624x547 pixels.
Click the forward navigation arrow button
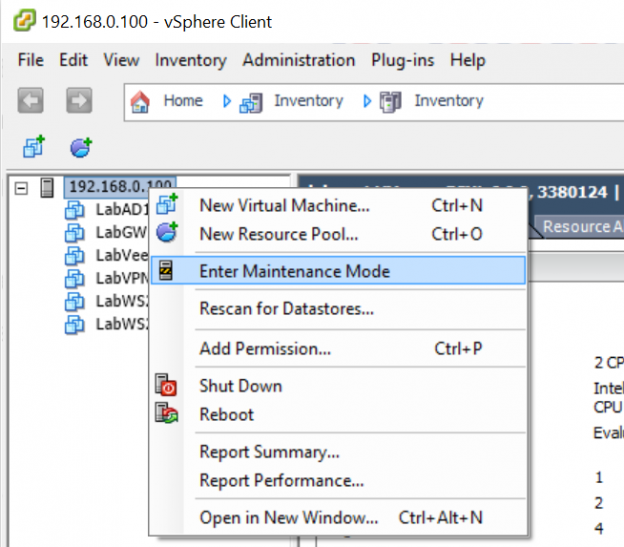tap(79, 101)
